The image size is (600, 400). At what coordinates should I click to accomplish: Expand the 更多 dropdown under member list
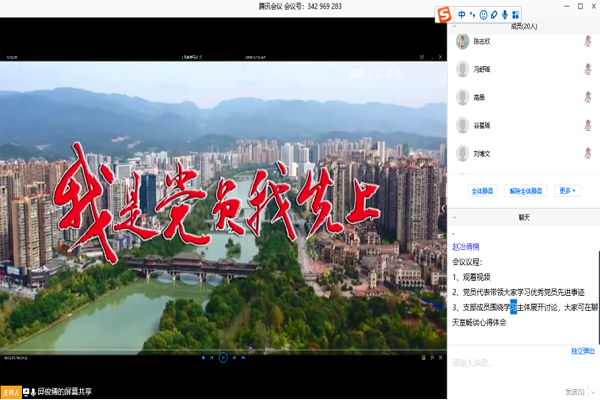tap(567, 190)
